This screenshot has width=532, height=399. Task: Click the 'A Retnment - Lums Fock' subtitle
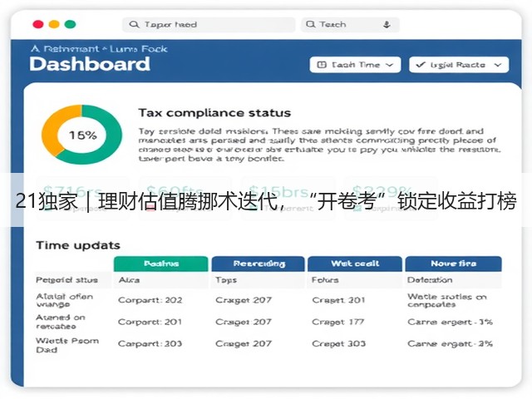[99, 49]
